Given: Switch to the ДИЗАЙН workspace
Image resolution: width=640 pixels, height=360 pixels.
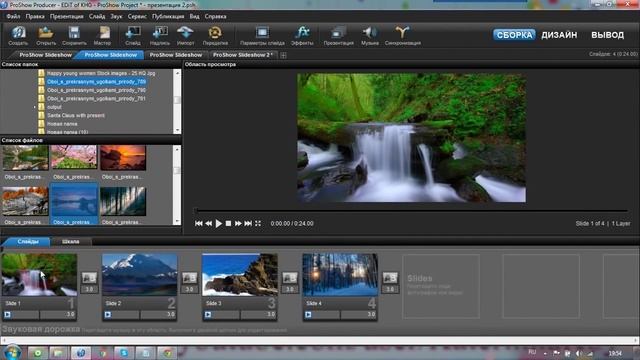Looking at the screenshot, I should [x=559, y=35].
